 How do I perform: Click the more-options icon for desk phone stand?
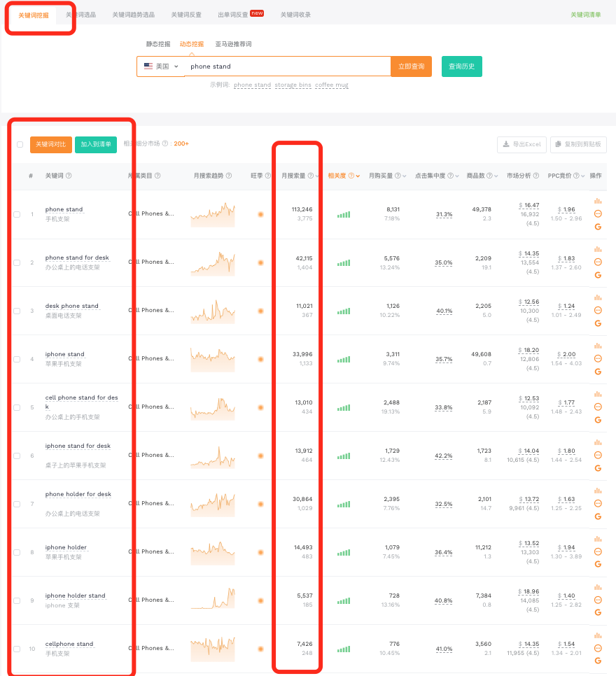pyautogui.click(x=598, y=311)
